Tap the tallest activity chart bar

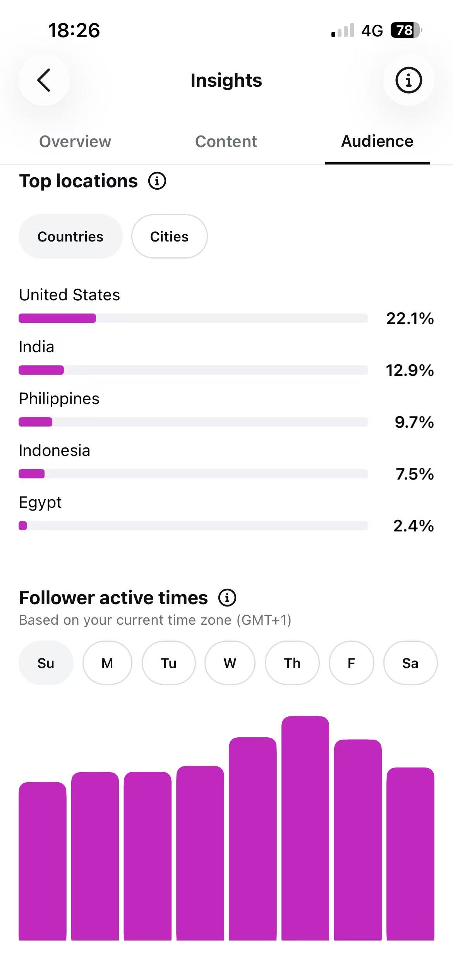point(305,828)
